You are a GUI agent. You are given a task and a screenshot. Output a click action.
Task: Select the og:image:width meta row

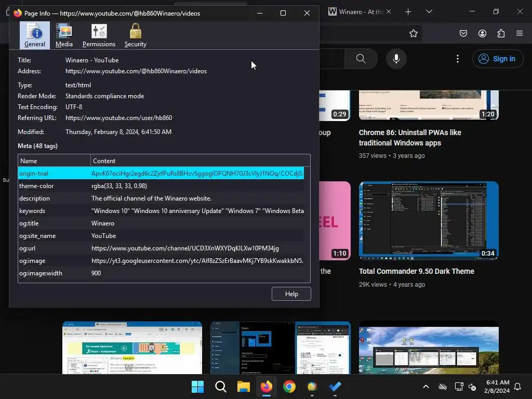tap(161, 273)
